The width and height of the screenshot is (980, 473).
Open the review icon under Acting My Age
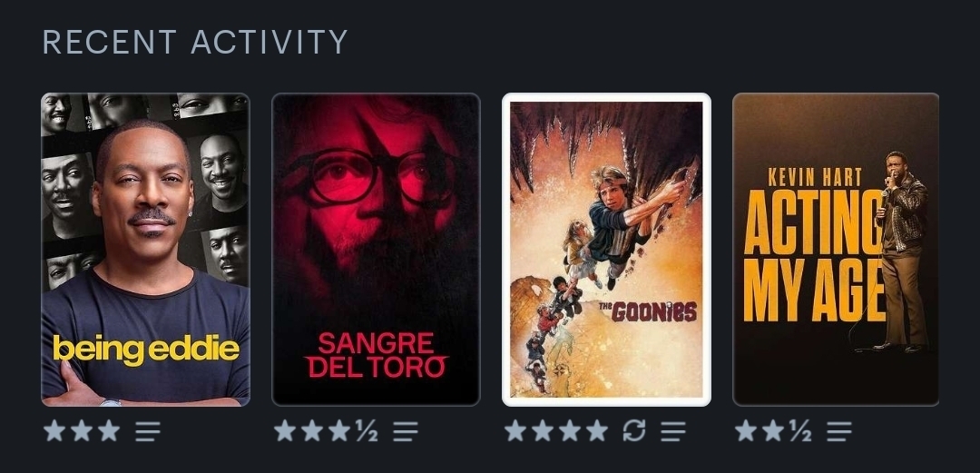[x=838, y=431]
